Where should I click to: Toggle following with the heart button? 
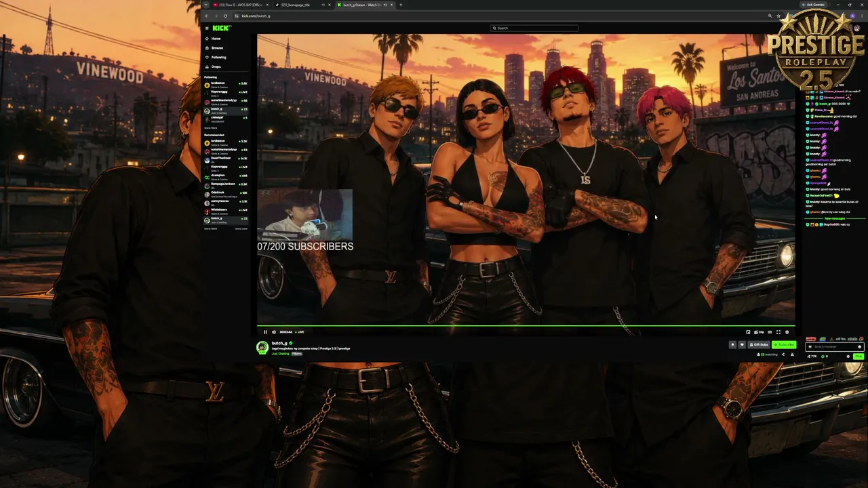pyautogui.click(x=741, y=344)
